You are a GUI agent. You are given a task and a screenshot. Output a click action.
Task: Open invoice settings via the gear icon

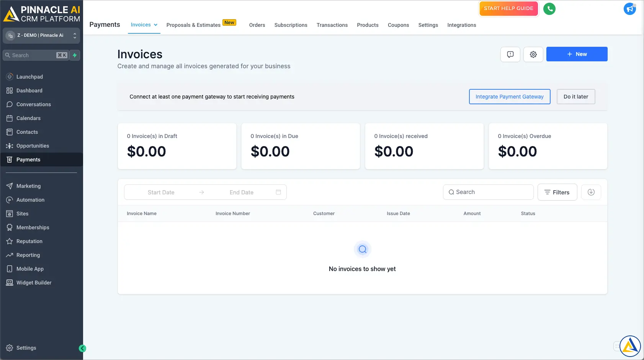(x=533, y=54)
